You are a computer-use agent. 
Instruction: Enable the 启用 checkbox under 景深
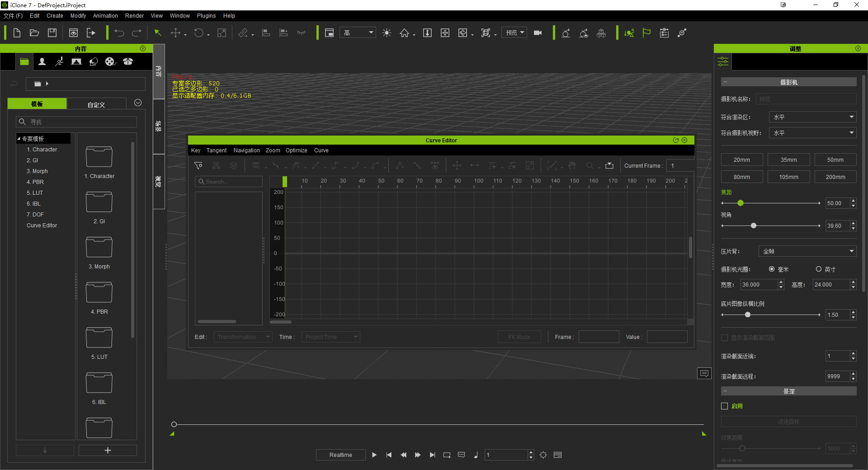click(724, 406)
